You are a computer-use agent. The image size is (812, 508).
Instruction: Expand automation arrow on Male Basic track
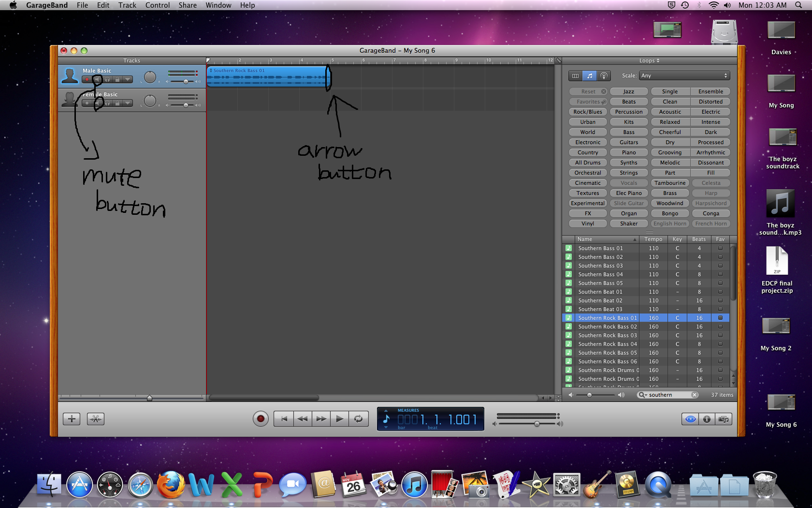128,79
